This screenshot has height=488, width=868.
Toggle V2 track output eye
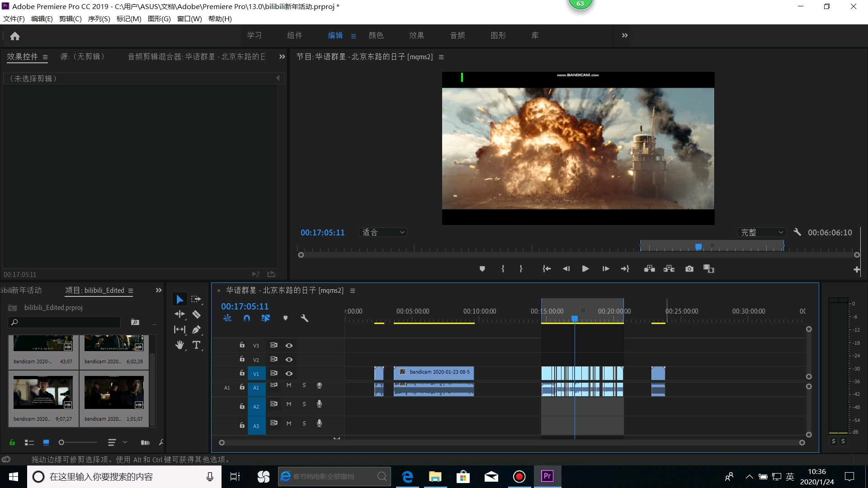click(289, 359)
